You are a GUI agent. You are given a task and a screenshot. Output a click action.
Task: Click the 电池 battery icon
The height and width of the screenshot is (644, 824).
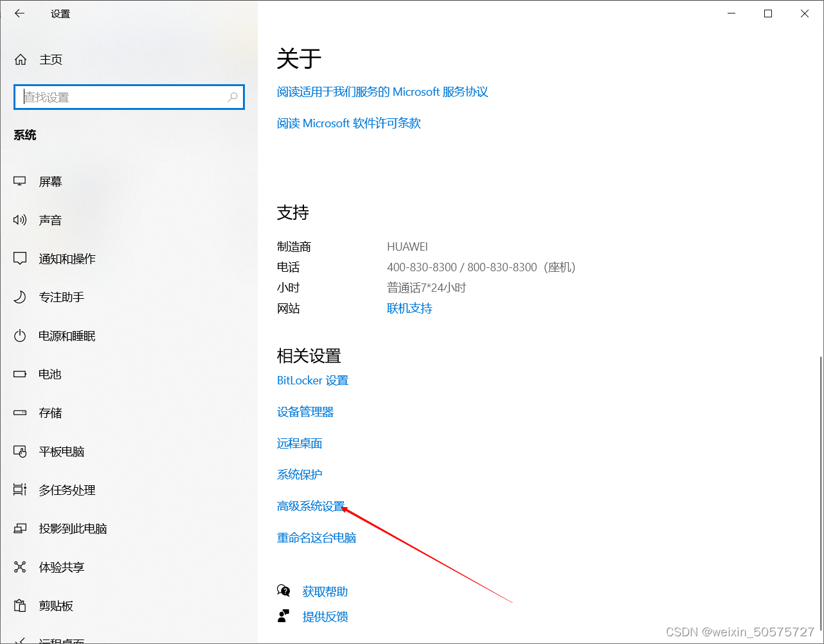click(x=20, y=374)
